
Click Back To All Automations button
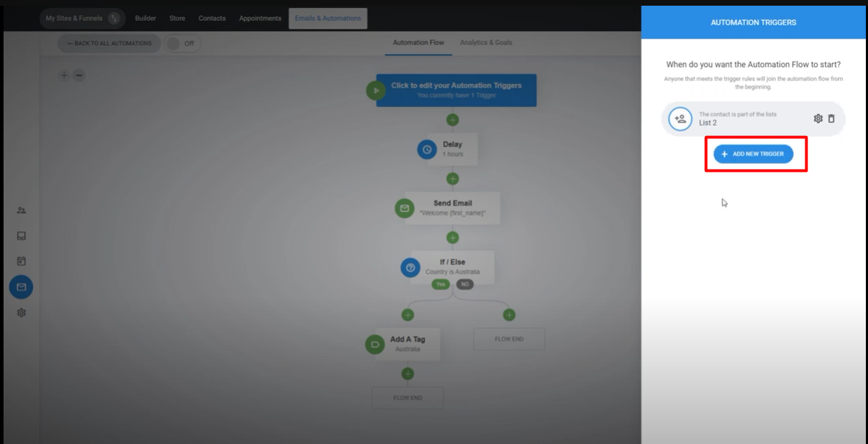(x=109, y=43)
